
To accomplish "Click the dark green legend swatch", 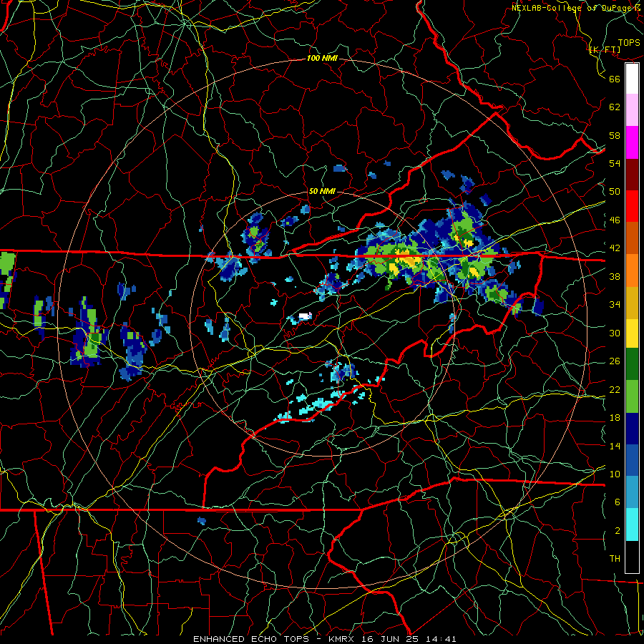I will (x=632, y=364).
